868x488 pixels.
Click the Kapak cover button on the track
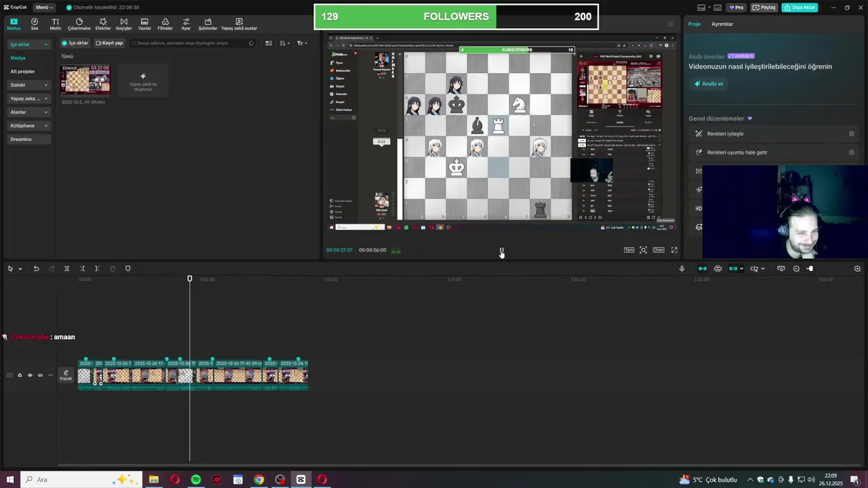click(66, 375)
